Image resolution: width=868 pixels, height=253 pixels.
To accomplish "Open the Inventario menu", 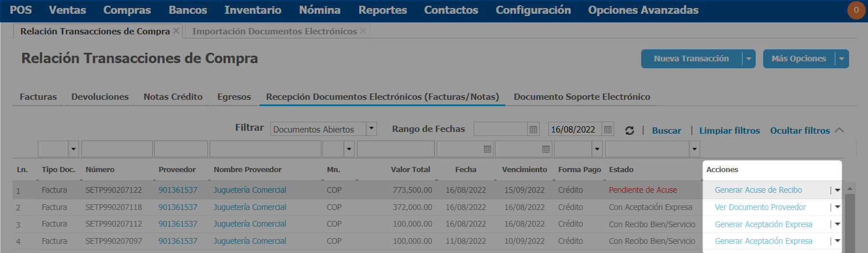I will pos(253,10).
